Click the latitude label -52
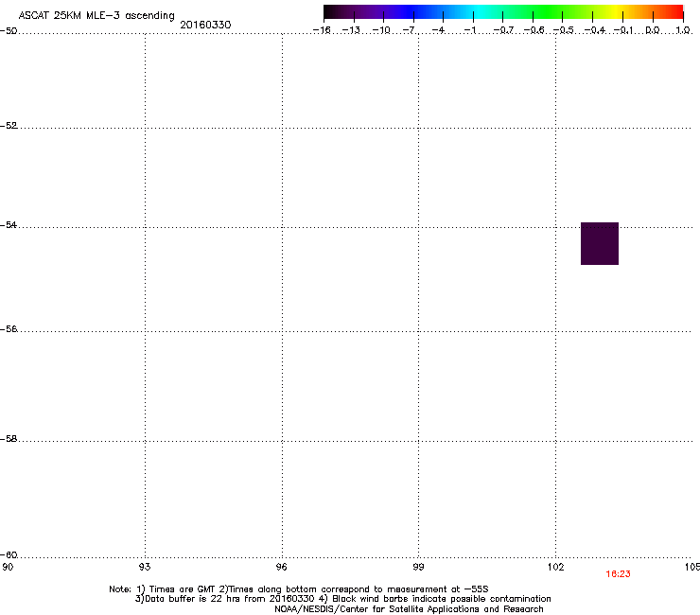700x615 pixels. (x=9, y=126)
